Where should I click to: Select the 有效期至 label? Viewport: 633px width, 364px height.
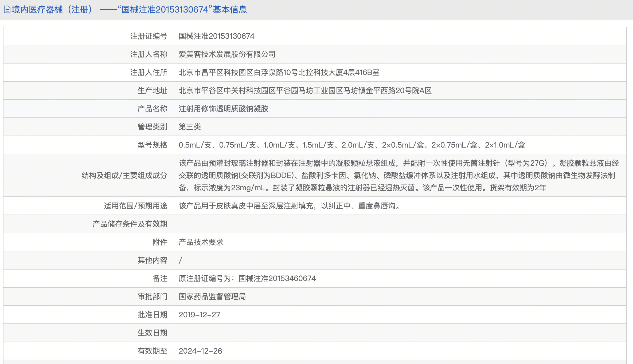pyautogui.click(x=153, y=351)
